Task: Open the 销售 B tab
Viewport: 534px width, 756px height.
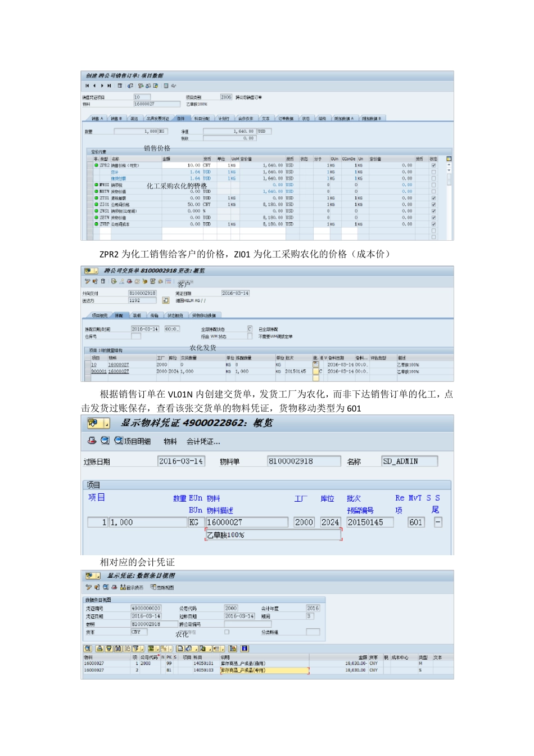Action: [x=116, y=119]
